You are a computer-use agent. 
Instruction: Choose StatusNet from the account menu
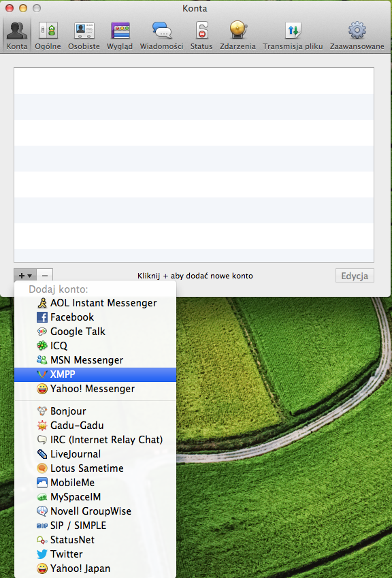[95, 540]
